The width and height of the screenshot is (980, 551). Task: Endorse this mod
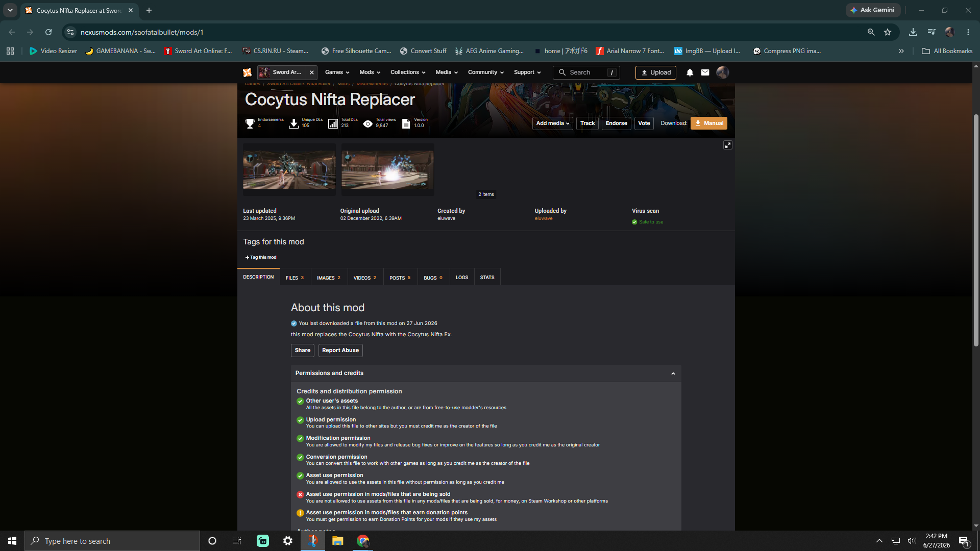(617, 123)
